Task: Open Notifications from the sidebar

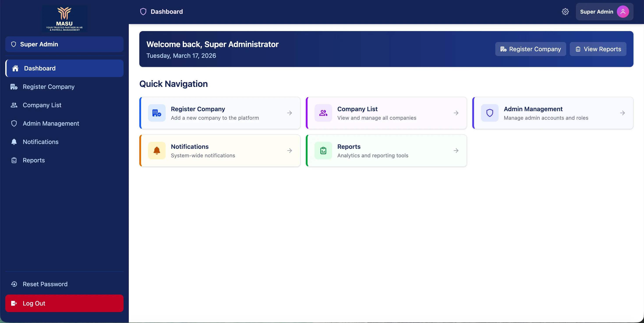Action: click(x=64, y=142)
